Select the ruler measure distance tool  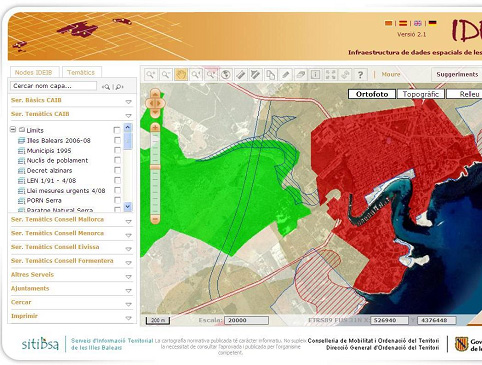coord(241,74)
